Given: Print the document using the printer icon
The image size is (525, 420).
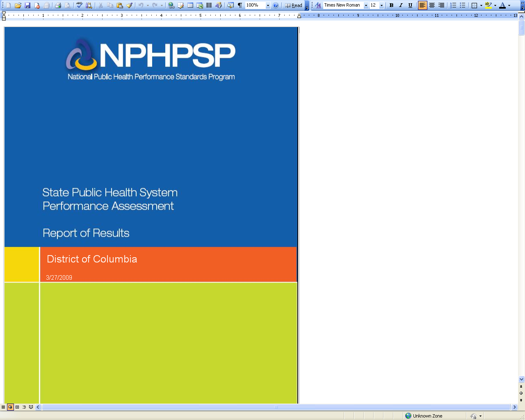Looking at the screenshot, I should [x=58, y=5].
